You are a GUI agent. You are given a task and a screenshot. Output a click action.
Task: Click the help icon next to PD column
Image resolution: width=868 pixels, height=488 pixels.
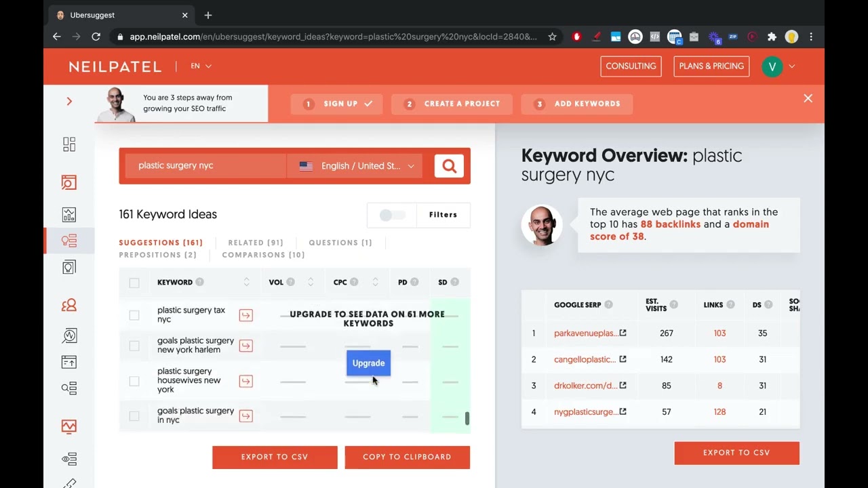pos(414,282)
